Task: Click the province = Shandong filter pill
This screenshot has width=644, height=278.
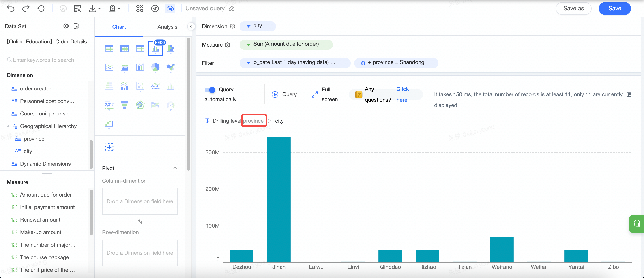Action: (396, 63)
